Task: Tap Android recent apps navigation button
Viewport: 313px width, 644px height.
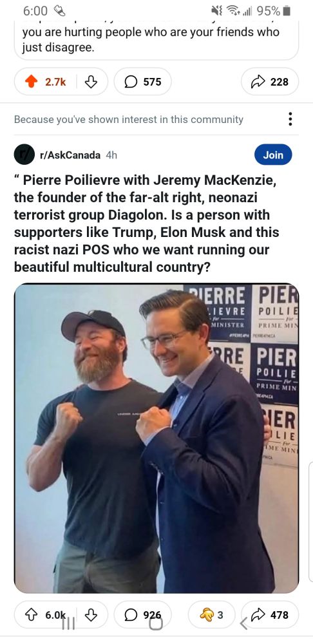Action: click(x=69, y=624)
